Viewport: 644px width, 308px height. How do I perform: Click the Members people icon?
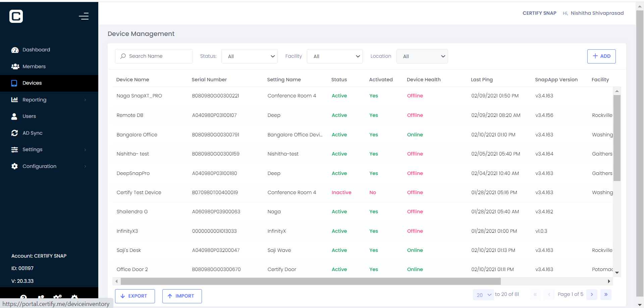coord(15,67)
